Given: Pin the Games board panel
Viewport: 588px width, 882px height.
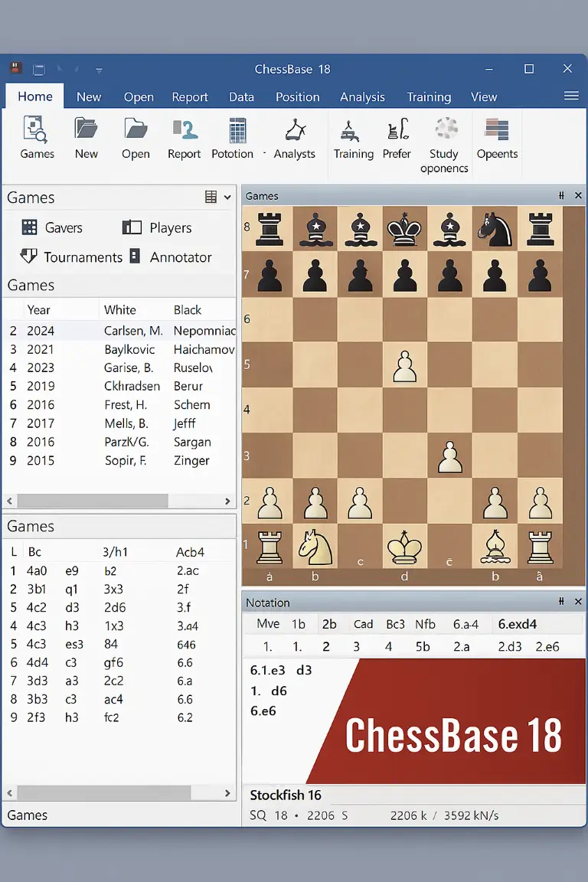Looking at the screenshot, I should tap(561, 196).
